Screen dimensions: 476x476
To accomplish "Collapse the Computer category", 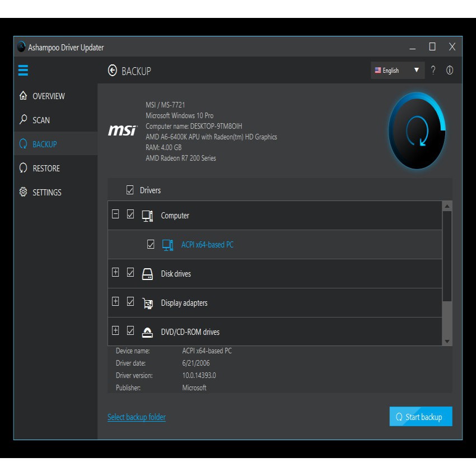I will pyautogui.click(x=115, y=213).
